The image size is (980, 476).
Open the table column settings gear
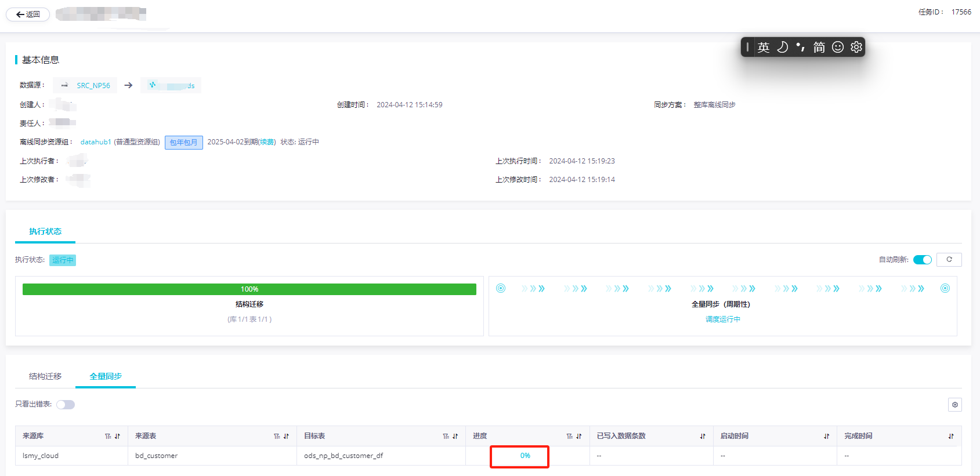click(955, 405)
